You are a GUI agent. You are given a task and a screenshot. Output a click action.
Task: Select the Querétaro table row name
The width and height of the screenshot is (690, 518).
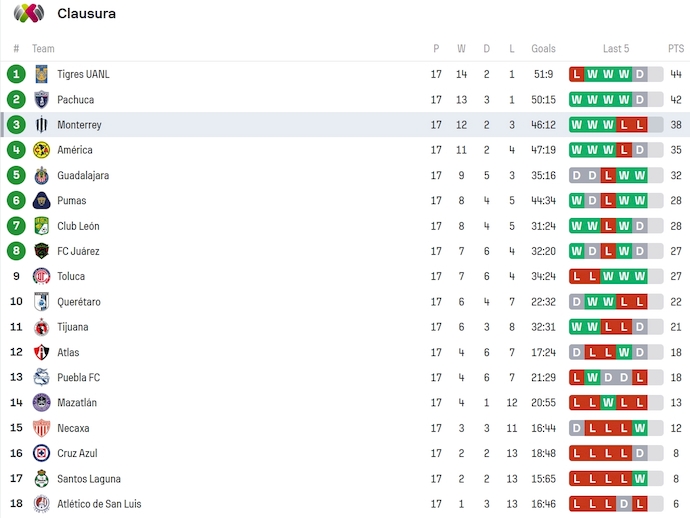(79, 302)
